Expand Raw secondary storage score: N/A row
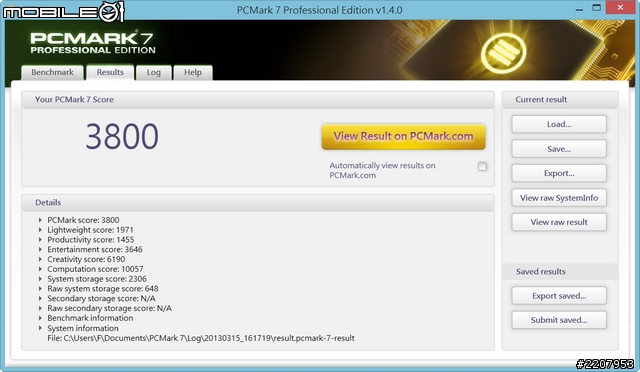 [40, 308]
